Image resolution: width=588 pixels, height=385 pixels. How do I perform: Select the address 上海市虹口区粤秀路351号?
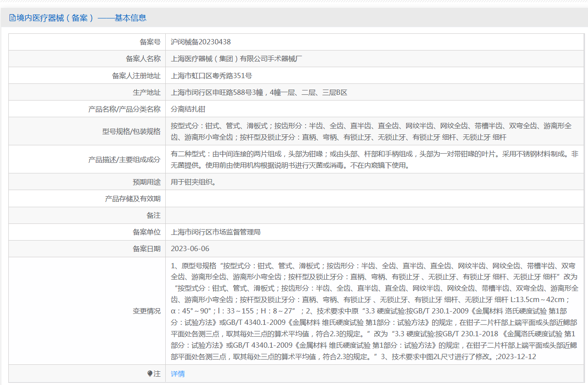tap(211, 76)
